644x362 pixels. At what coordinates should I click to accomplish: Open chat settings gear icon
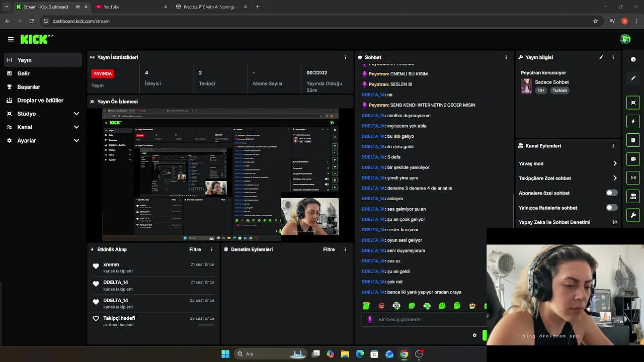[x=474, y=335]
